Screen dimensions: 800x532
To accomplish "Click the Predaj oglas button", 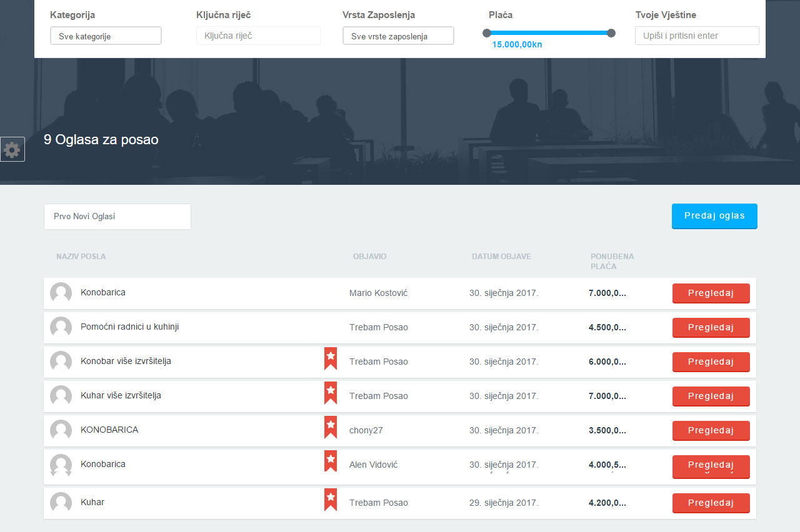I will (x=714, y=216).
